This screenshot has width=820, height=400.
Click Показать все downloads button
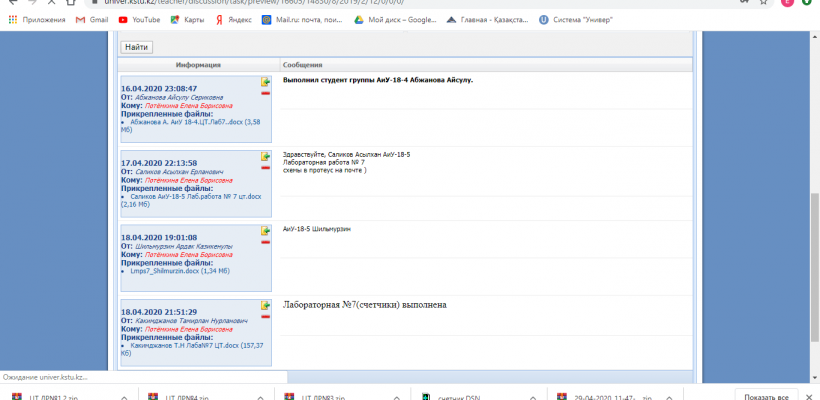[x=766, y=396]
